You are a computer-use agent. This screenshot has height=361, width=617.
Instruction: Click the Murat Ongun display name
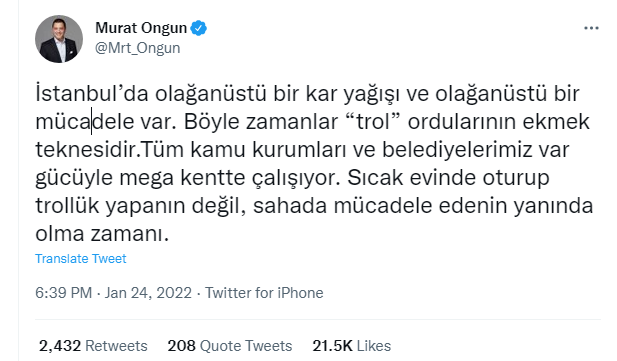(x=141, y=28)
